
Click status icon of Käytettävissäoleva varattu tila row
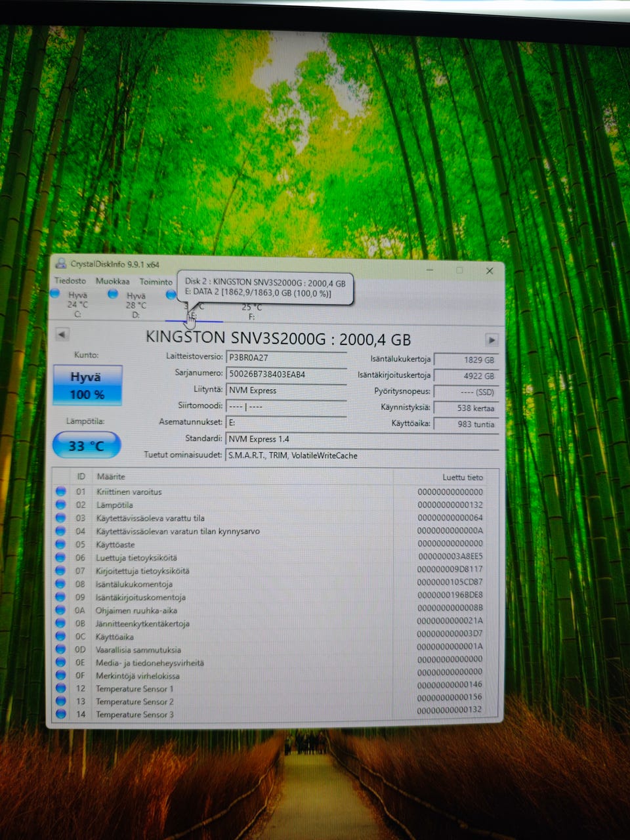[x=61, y=518]
